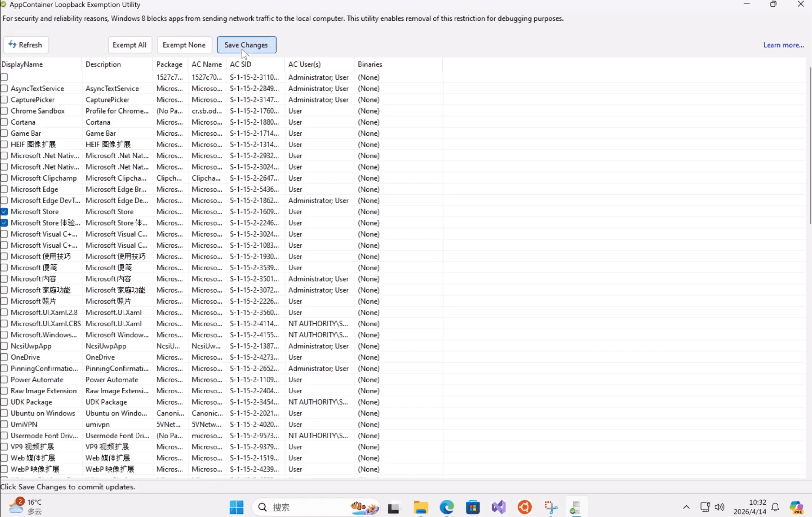
Task: Select the "Raw Image Extension" row name
Action: 44,391
